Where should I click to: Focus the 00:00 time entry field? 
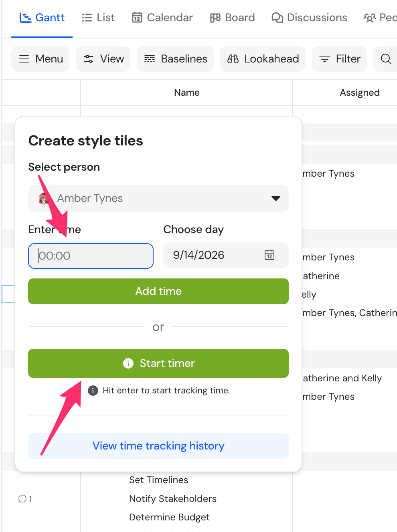click(x=91, y=256)
